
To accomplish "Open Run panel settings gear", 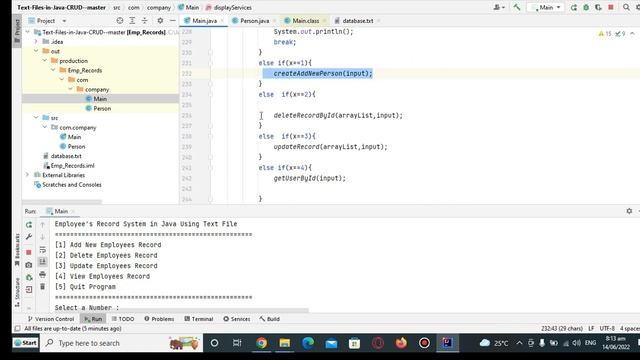I will (629, 211).
